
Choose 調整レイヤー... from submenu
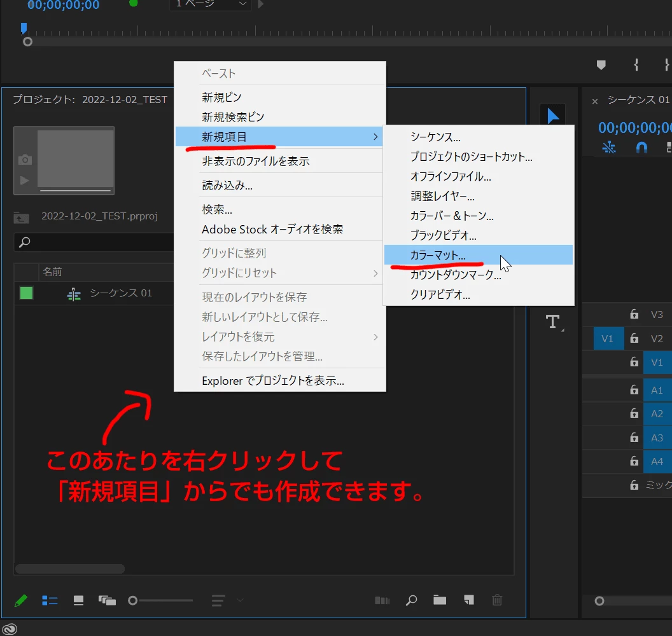[479, 196]
